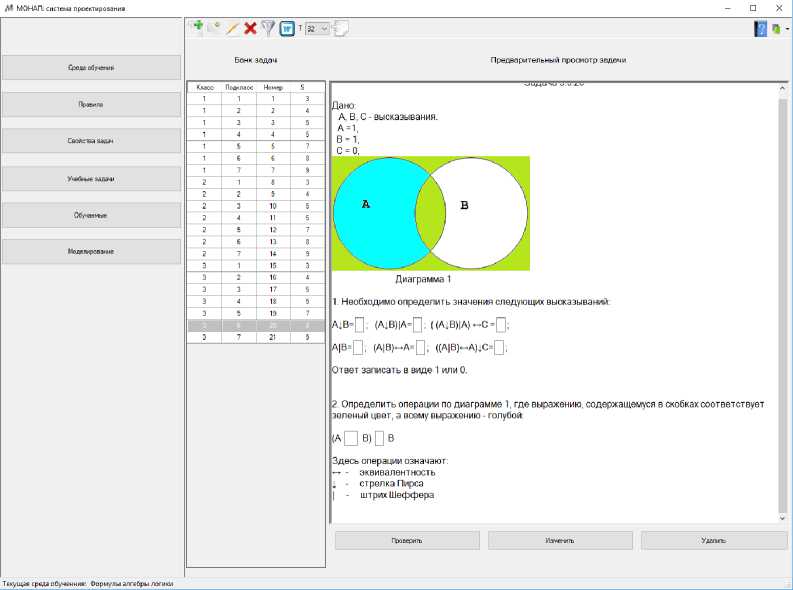Click the preview scrollbar down arrow
Image resolution: width=793 pixels, height=590 pixels.
click(x=783, y=518)
